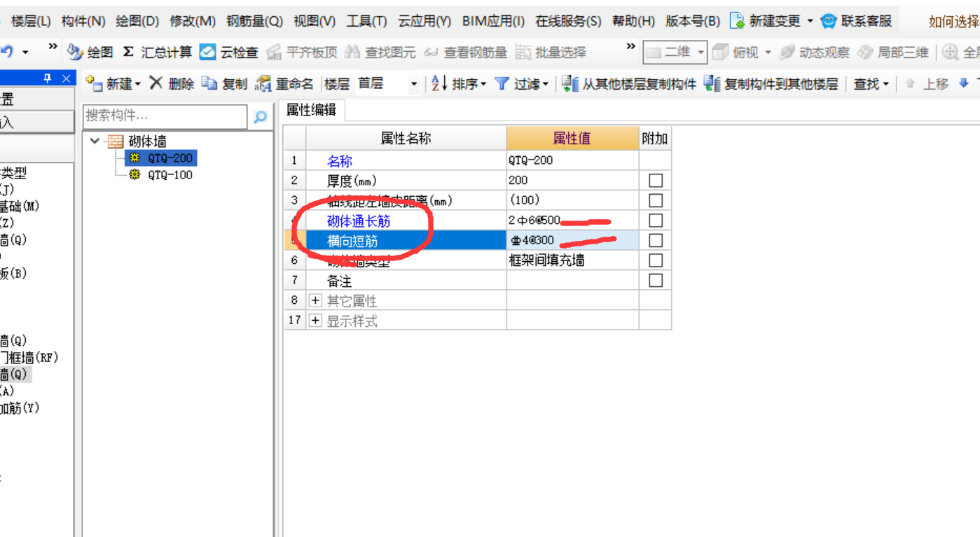The width and height of the screenshot is (980, 537).
Task: Open the 查找 search dropdown
Action: pos(886,84)
